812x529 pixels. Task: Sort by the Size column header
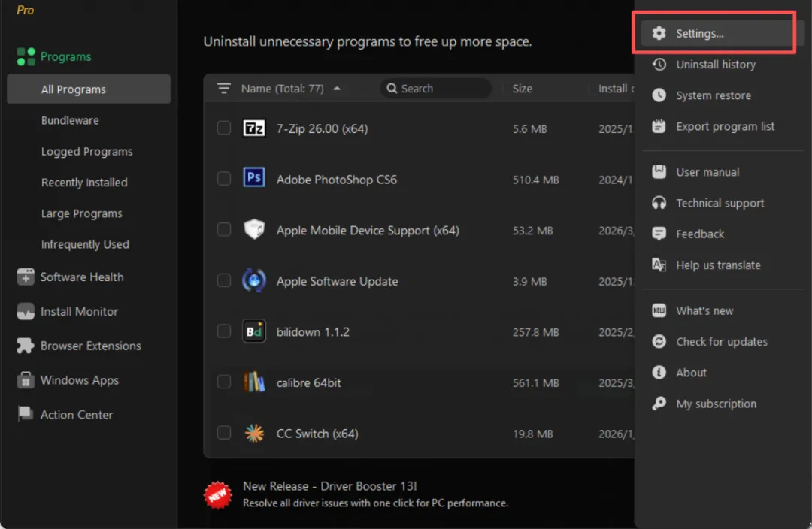522,89
